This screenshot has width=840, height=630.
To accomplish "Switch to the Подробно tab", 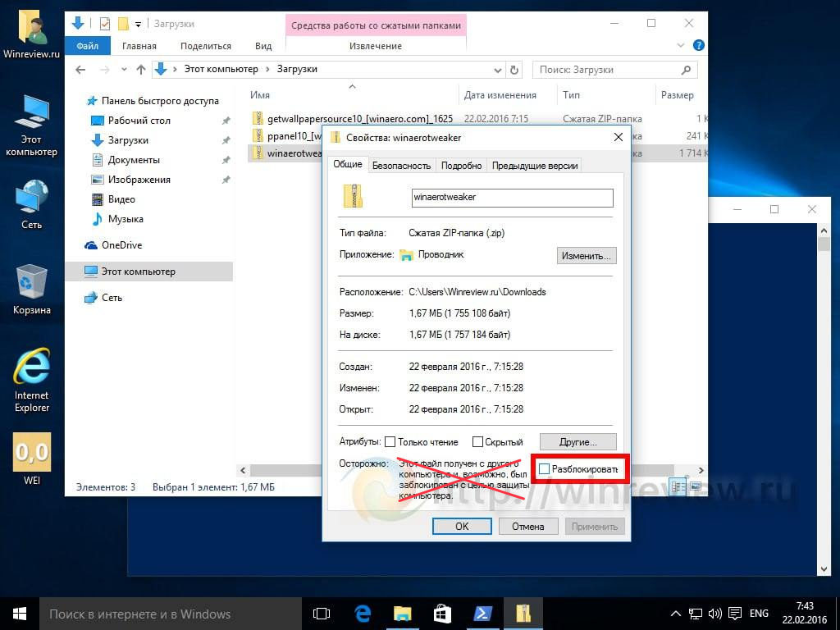I will point(461,166).
